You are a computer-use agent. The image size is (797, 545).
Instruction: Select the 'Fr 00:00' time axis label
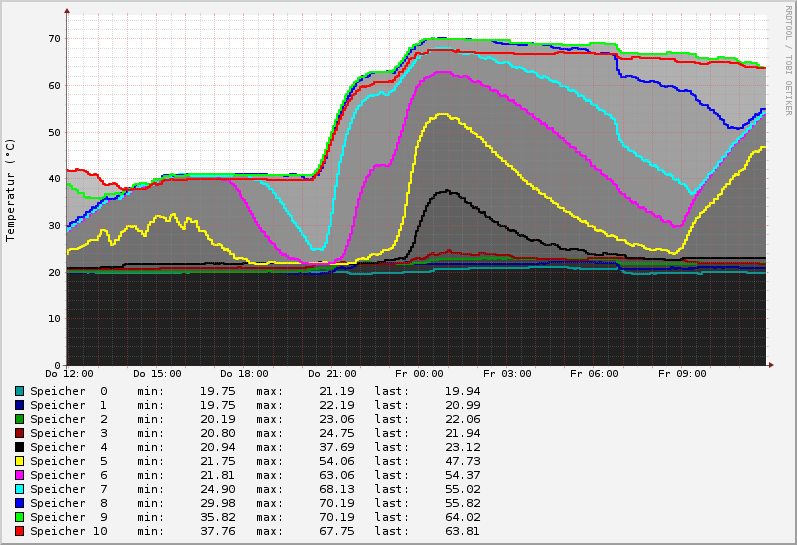[418, 374]
